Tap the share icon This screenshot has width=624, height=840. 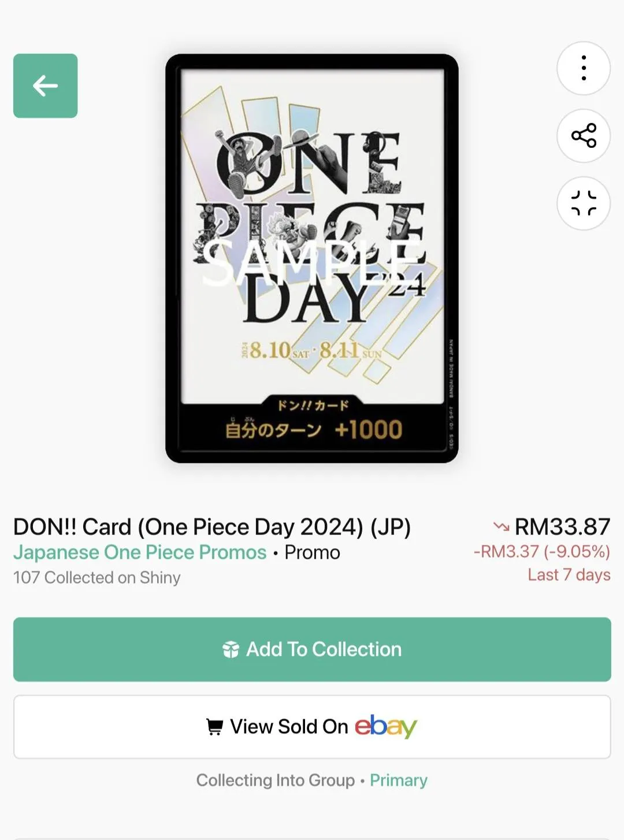tap(584, 136)
